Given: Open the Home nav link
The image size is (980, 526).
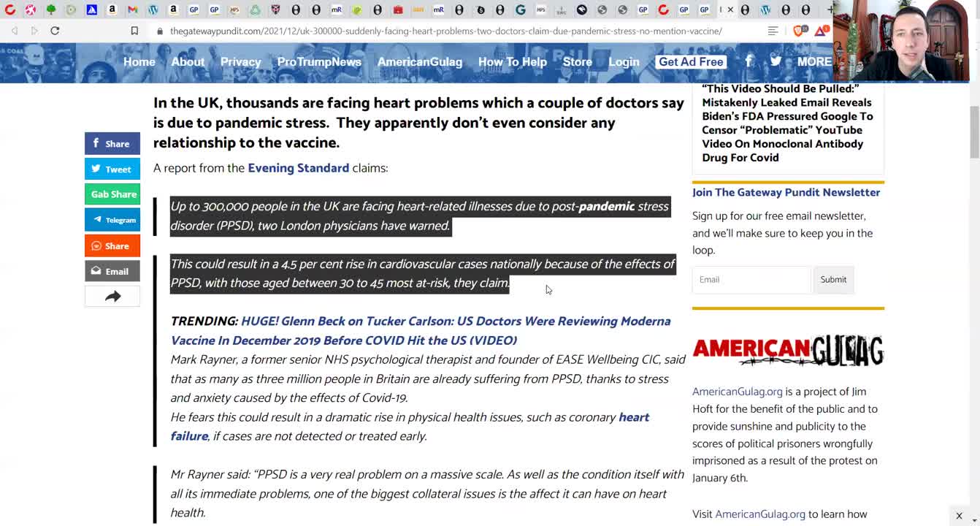Looking at the screenshot, I should tap(139, 62).
